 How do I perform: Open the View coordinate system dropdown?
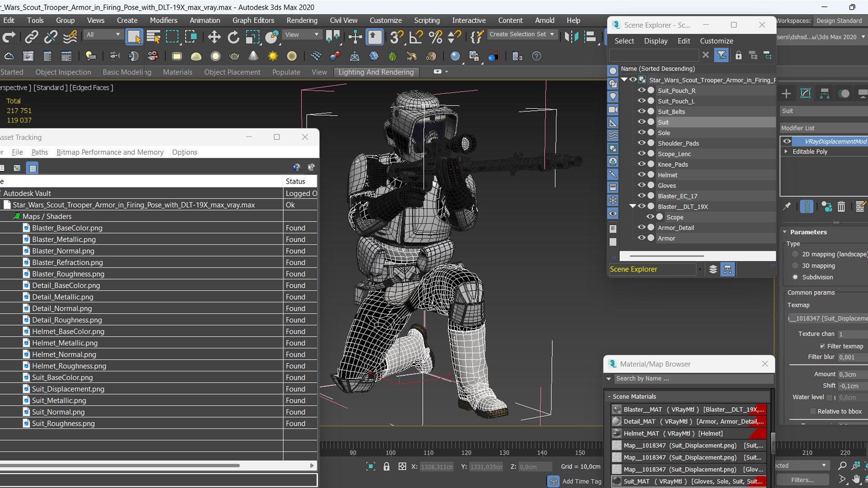pyautogui.click(x=302, y=34)
